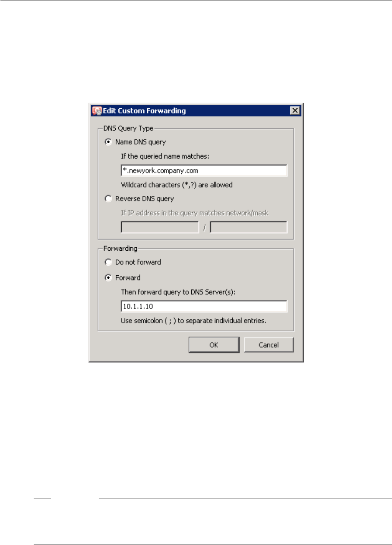This screenshot has height=545, width=392.
Task: Click the Forwarding group label
Action: [x=119, y=248]
